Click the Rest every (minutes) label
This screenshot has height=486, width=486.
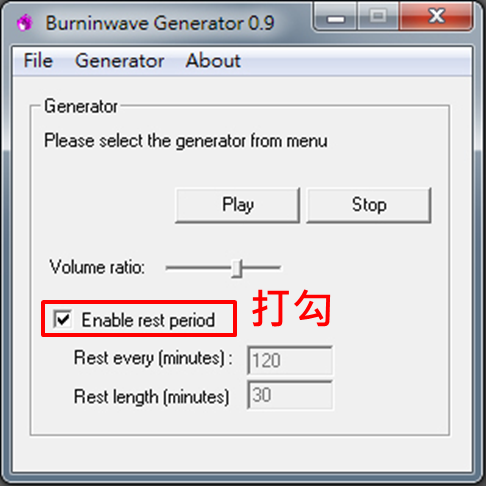click(x=153, y=358)
